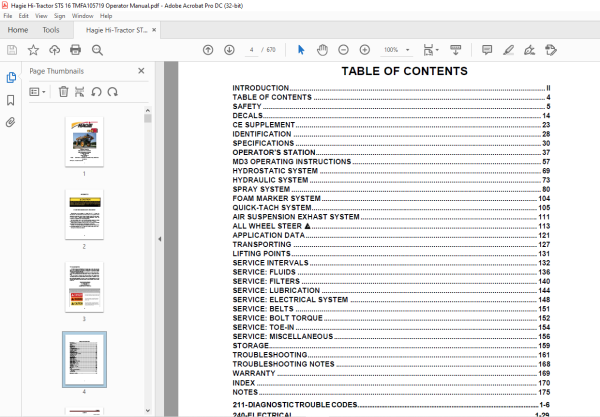Open the Help menu

tap(106, 16)
